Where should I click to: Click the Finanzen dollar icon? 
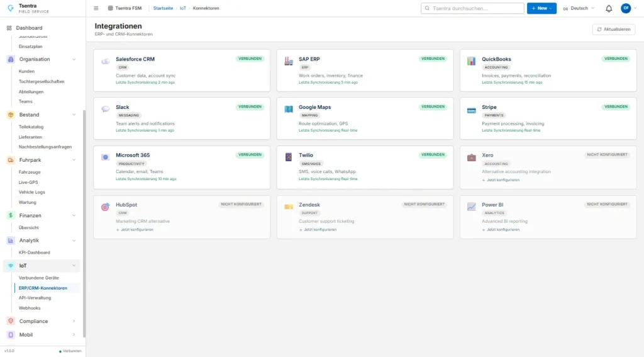click(x=11, y=215)
